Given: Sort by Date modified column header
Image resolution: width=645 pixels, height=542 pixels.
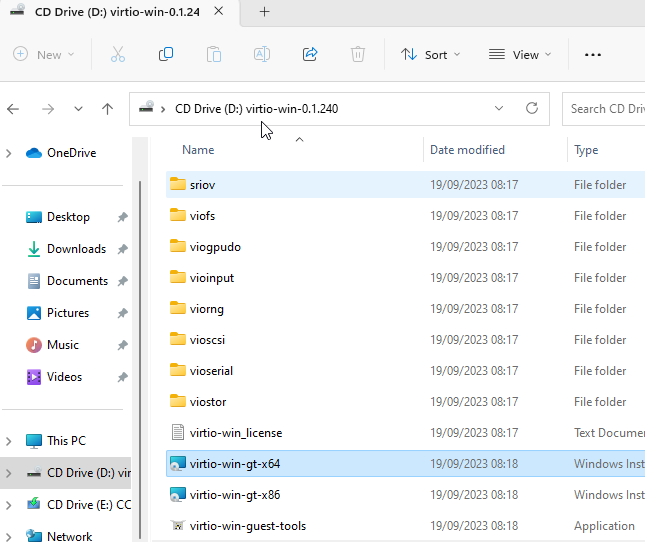Looking at the screenshot, I should [x=467, y=150].
